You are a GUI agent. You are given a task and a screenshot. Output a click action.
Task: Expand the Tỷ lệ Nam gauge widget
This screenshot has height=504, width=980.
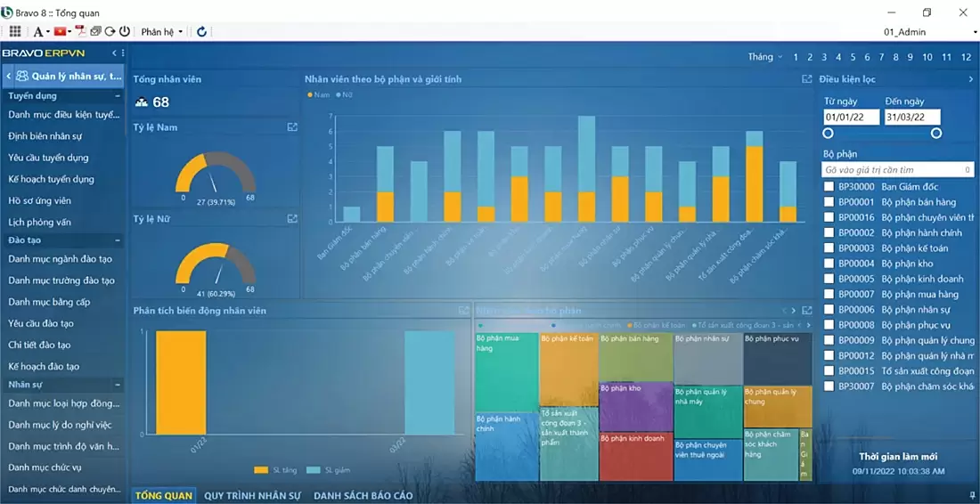[292, 127]
